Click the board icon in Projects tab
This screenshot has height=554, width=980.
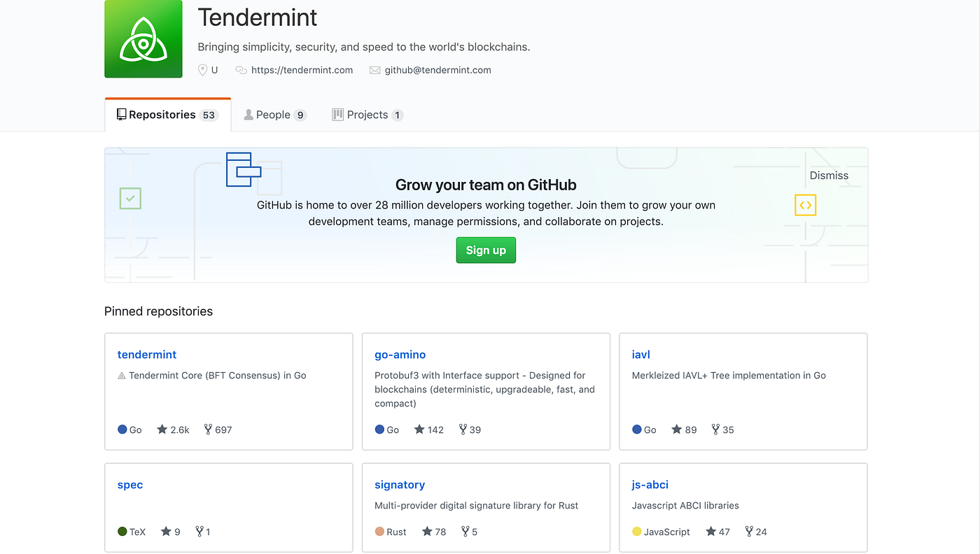[337, 115]
